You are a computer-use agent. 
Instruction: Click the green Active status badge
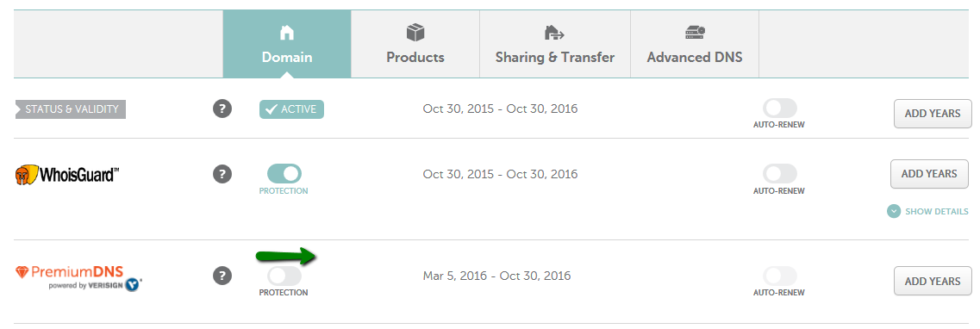tap(292, 109)
